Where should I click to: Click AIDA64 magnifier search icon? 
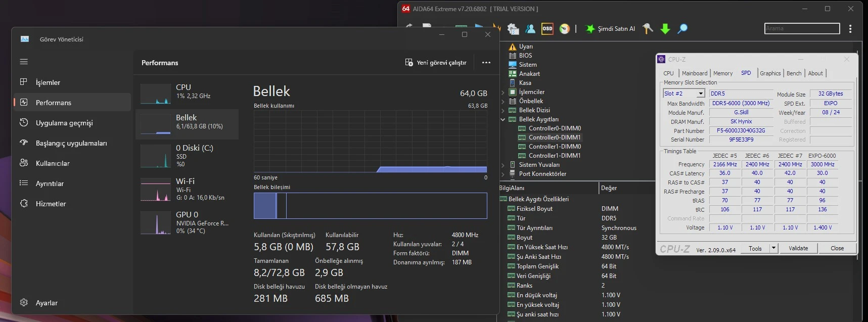682,29
